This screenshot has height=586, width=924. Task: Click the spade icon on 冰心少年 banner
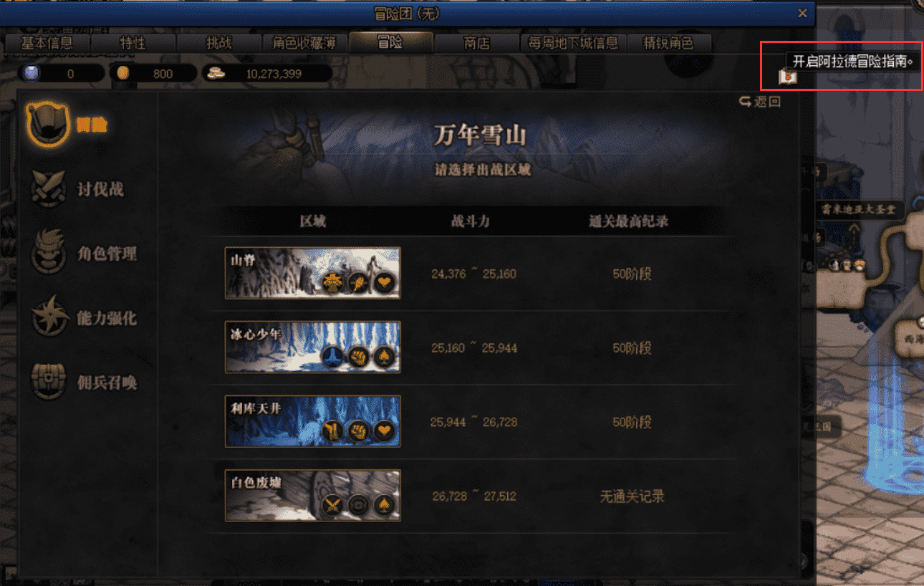tap(385, 356)
